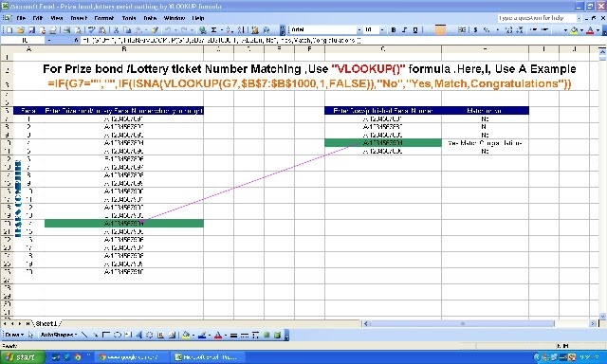The width and height of the screenshot is (607, 364).
Task: Click the Decrease Decimal icon
Action: coord(520,29)
